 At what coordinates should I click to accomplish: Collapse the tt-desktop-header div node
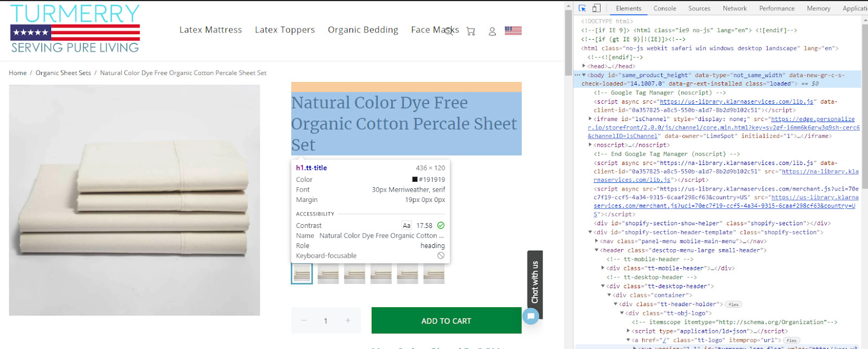click(x=603, y=286)
